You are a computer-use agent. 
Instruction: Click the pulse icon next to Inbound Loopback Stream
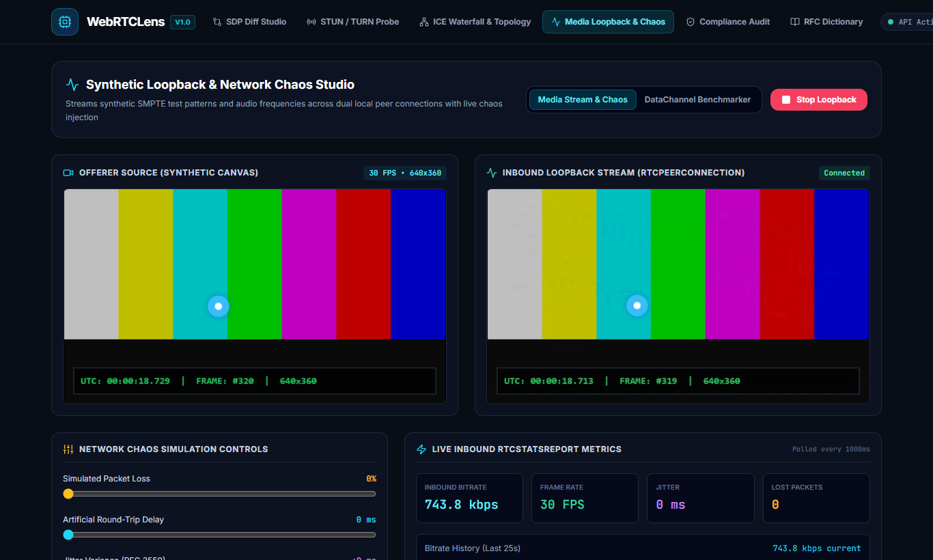[x=492, y=173]
